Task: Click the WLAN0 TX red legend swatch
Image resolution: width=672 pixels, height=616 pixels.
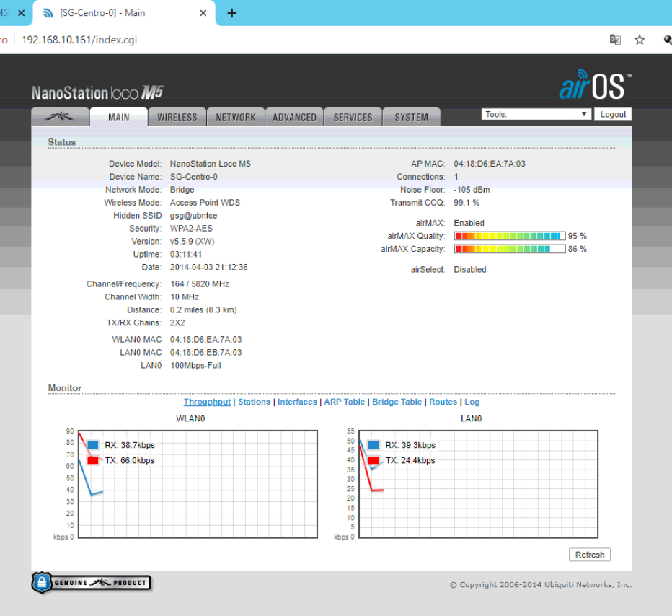Action: 92,460
